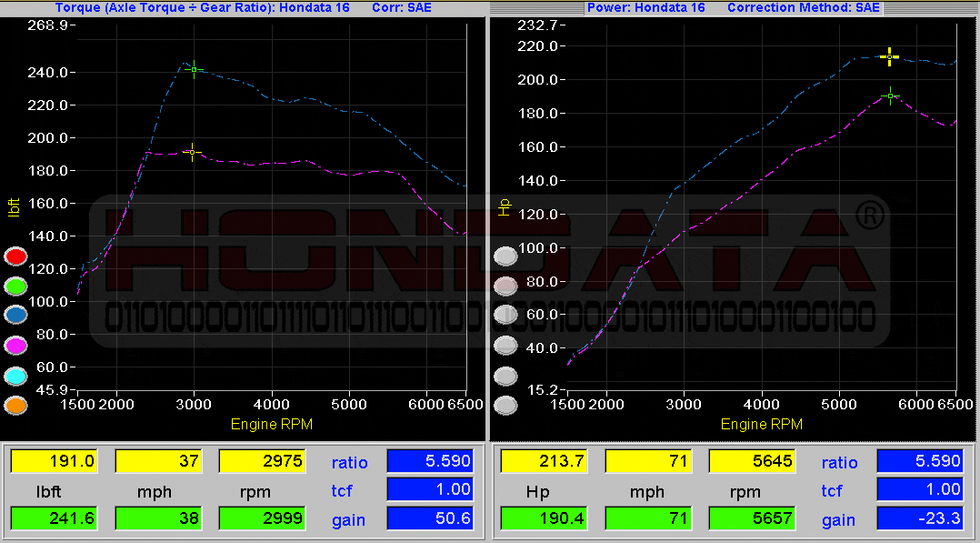Click the top gray run selector on power panel
The image size is (980, 543).
coord(505,256)
